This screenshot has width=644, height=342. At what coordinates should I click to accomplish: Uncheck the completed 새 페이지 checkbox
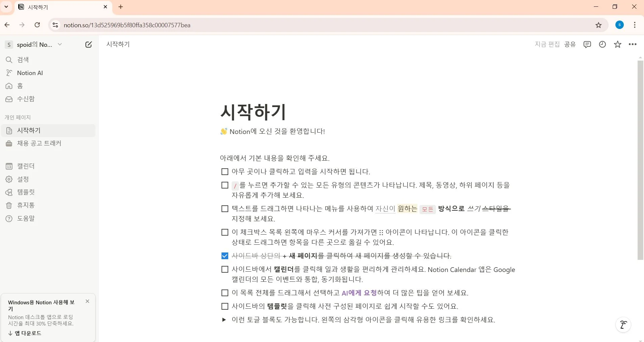pyautogui.click(x=224, y=256)
